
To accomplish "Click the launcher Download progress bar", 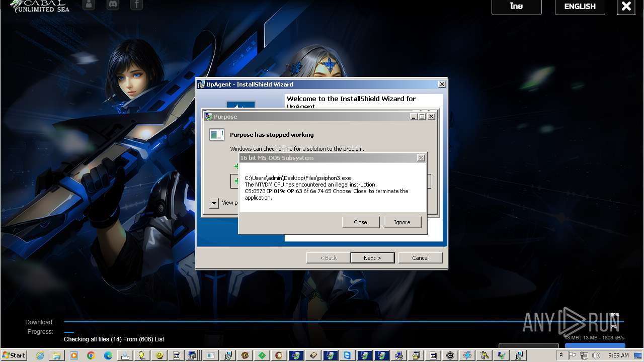I will tap(344, 322).
